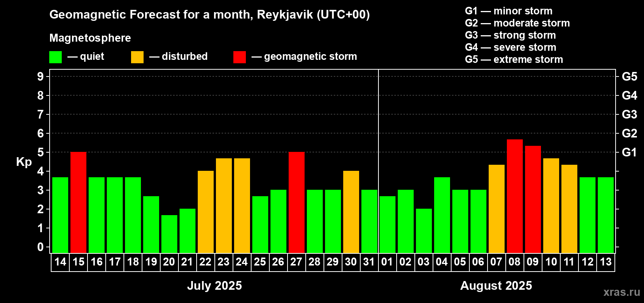This screenshot has width=644, height=303.
Task: Click the G3 label on right axis
Action: click(630, 114)
